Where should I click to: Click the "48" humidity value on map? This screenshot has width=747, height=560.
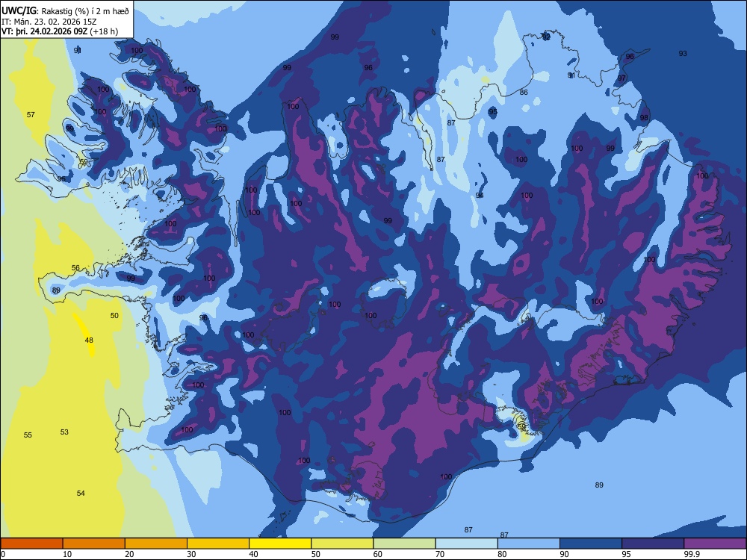(89, 340)
